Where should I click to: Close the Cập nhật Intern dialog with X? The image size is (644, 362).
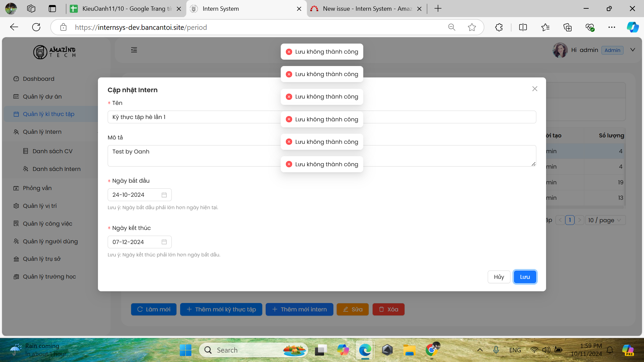(535, 89)
